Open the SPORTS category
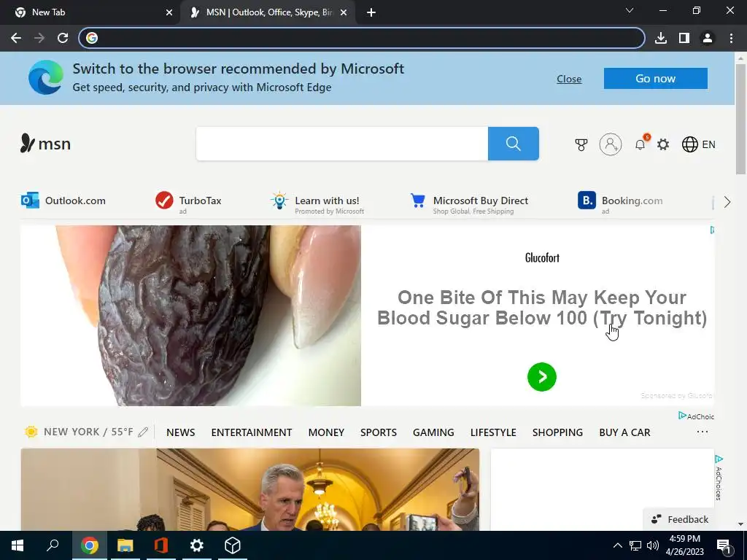 pyautogui.click(x=379, y=432)
